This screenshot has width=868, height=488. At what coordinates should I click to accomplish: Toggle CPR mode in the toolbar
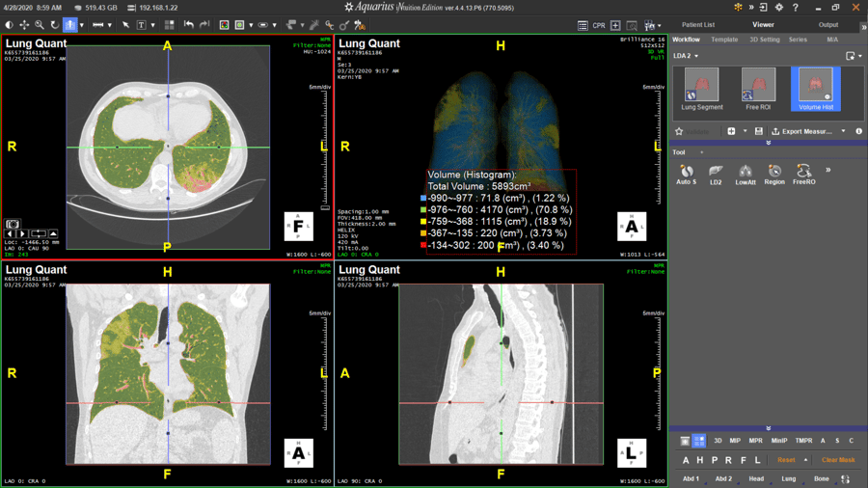(x=599, y=26)
